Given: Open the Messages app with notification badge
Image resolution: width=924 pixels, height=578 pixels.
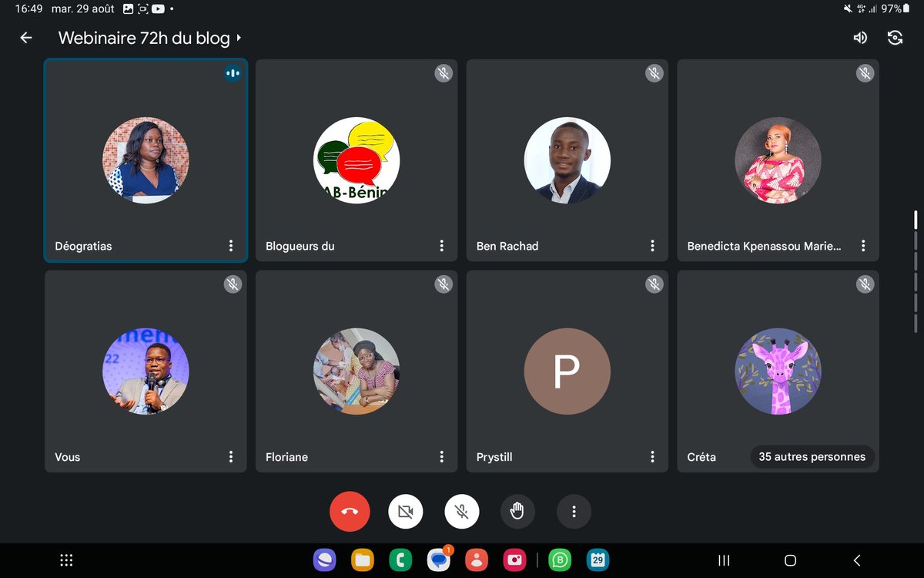Looking at the screenshot, I should coord(439,560).
